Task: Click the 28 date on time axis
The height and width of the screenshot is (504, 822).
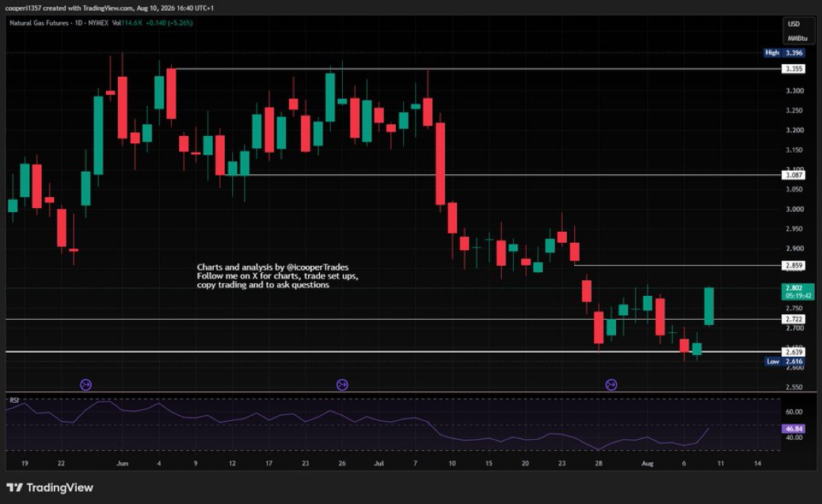Action: click(x=599, y=463)
